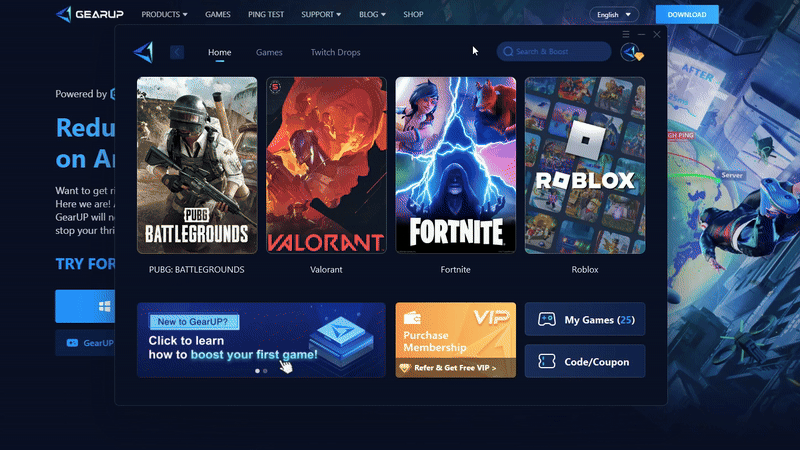Select the second banner carousel dot
Viewport: 800px width, 450px height.
coord(265,371)
